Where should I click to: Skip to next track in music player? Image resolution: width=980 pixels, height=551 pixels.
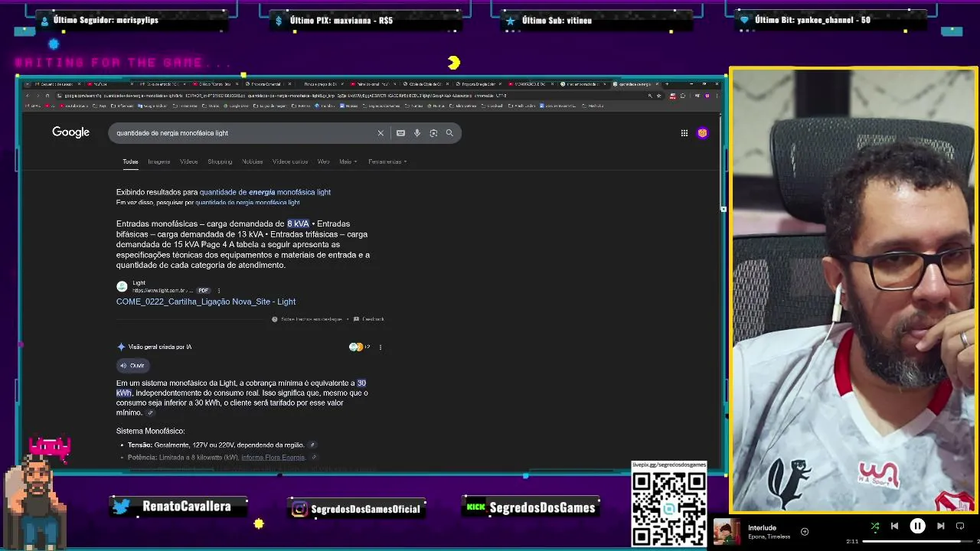[x=940, y=527]
